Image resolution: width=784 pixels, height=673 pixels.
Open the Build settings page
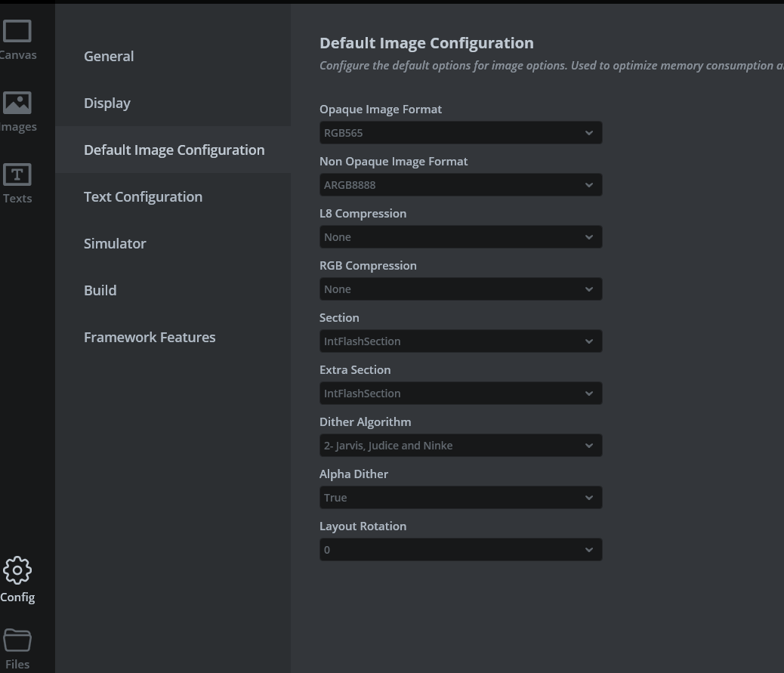(100, 290)
